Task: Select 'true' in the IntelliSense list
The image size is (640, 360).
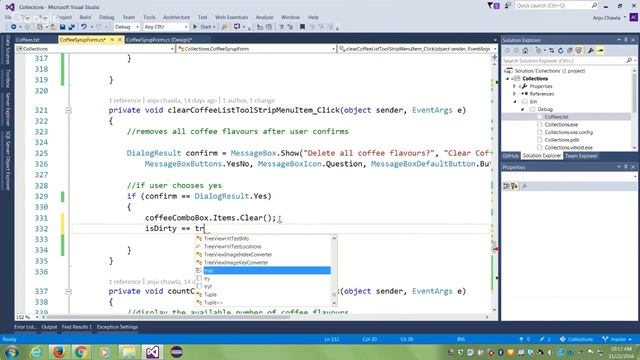Action: pyautogui.click(x=263, y=271)
